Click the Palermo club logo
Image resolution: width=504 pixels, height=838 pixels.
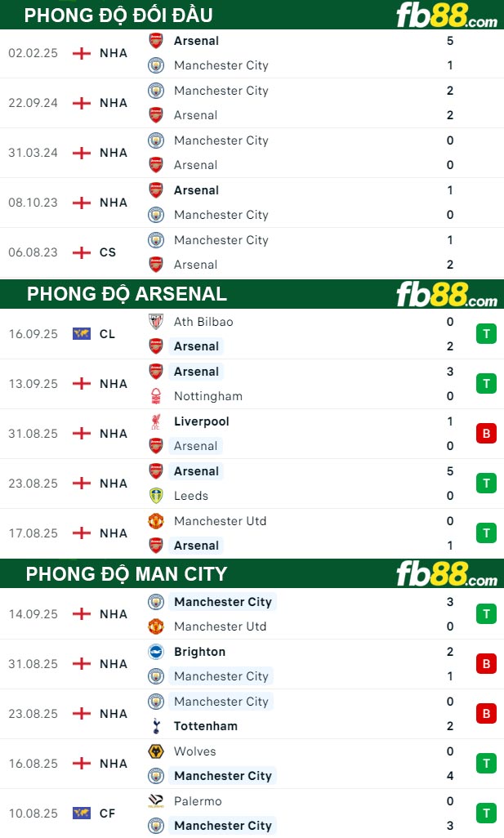154,800
